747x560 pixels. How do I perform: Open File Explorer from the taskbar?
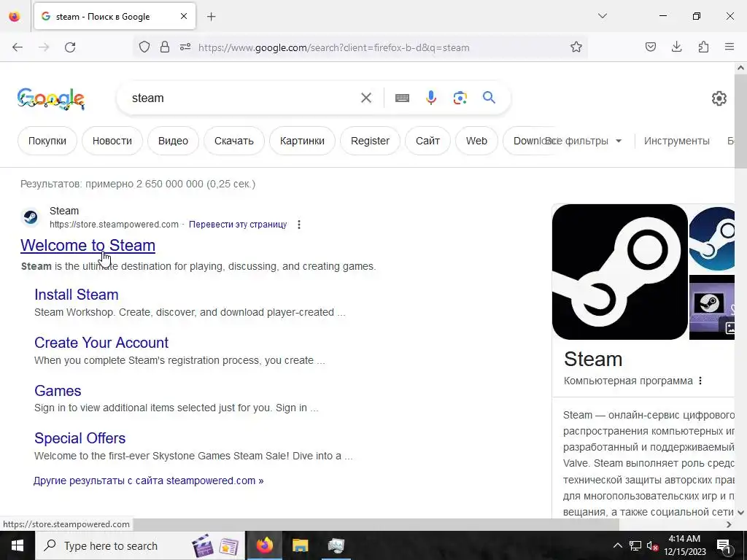point(300,545)
